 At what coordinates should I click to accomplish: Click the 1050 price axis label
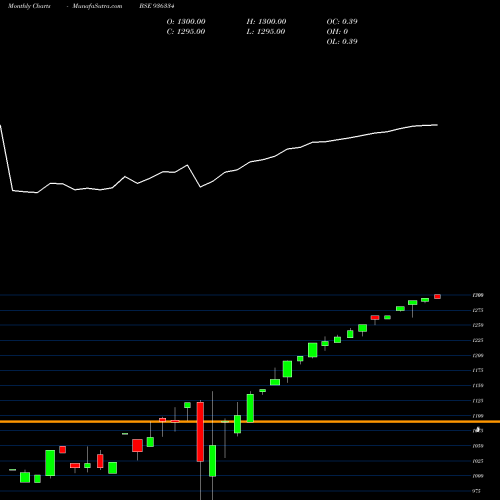478,446
